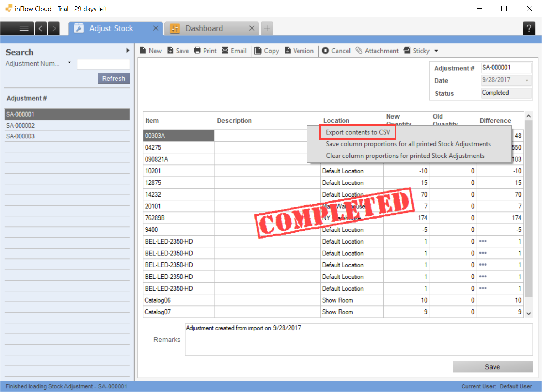
Task: Collapse the Search panel arrow
Action: (128, 51)
